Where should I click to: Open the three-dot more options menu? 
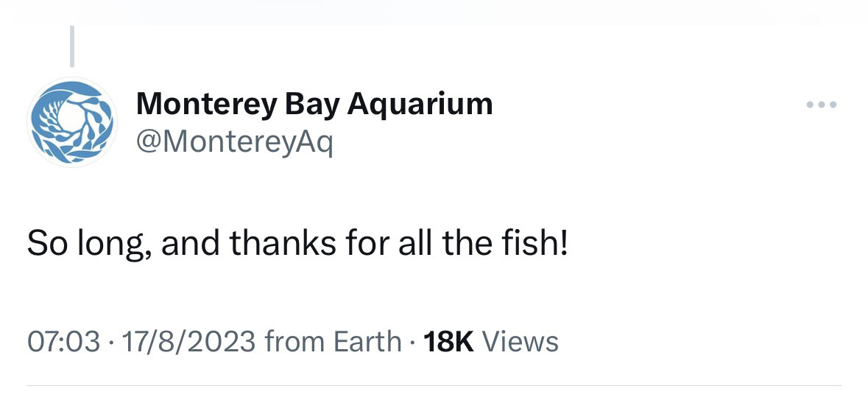[821, 105]
